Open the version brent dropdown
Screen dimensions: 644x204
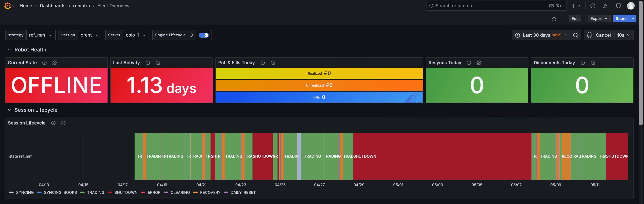pos(90,35)
